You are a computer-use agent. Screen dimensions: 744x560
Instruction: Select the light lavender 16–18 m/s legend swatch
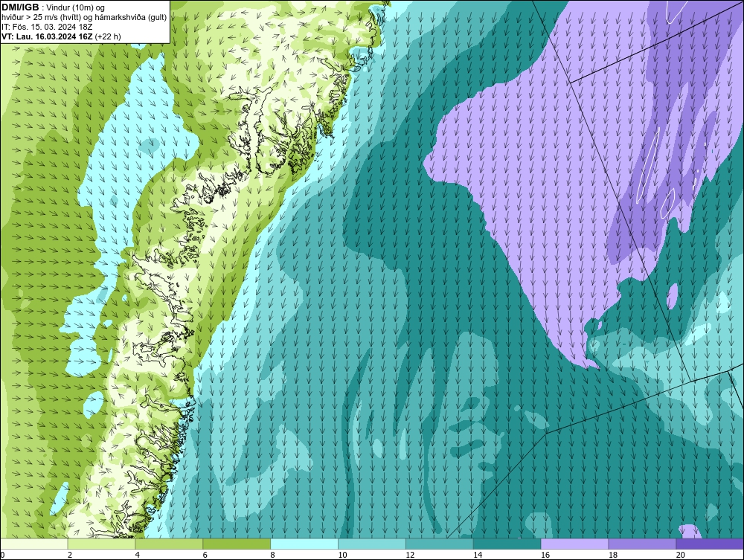click(x=574, y=544)
